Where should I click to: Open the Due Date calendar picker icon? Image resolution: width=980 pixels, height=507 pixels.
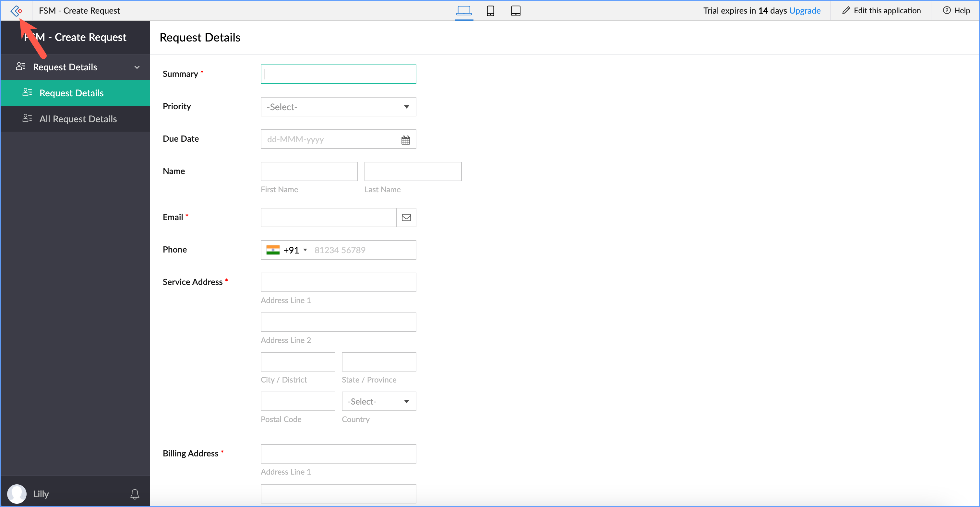pyautogui.click(x=406, y=140)
